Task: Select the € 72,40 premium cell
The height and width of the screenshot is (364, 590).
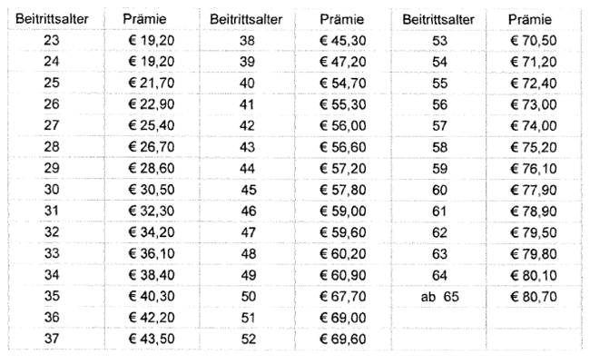Action: (536, 83)
